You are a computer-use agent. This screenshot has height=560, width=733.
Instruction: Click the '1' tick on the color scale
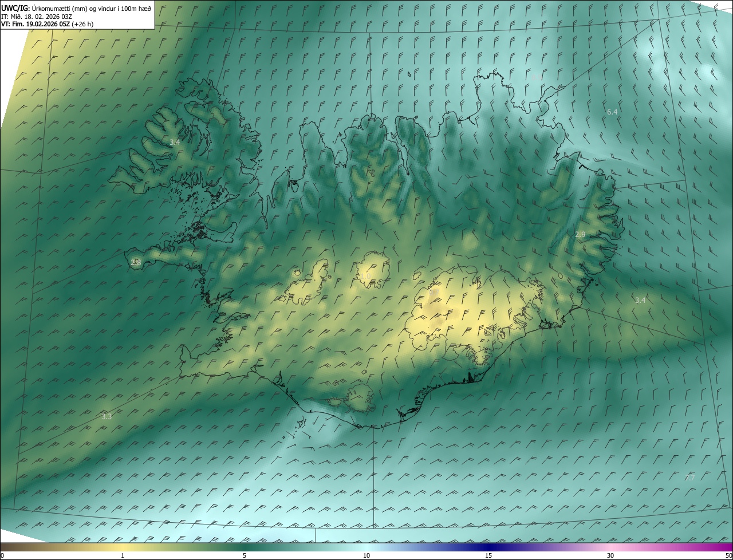point(123,555)
